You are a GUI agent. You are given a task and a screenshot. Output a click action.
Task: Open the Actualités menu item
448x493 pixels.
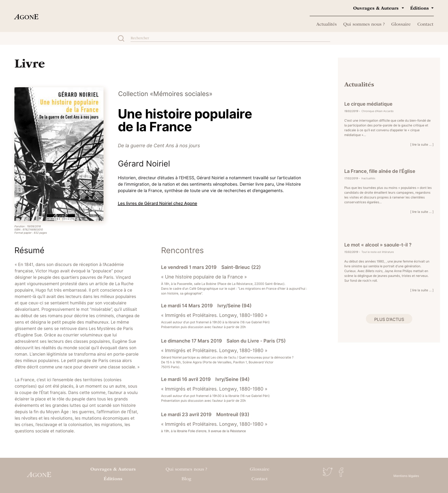pos(326,24)
